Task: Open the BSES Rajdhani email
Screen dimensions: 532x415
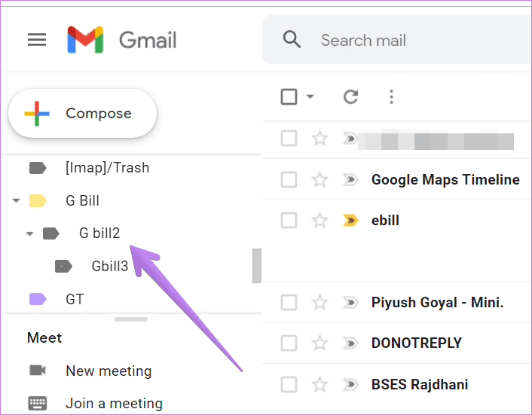Action: [x=420, y=384]
